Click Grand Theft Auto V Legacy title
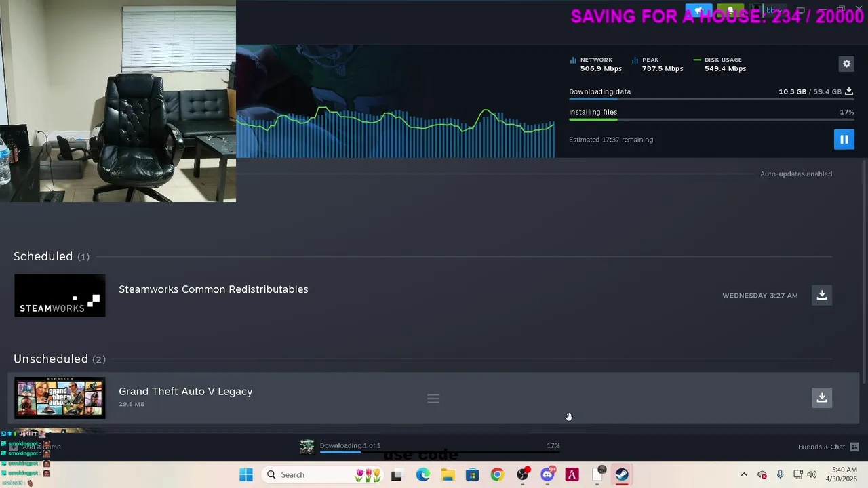868x488 pixels. [185, 392]
